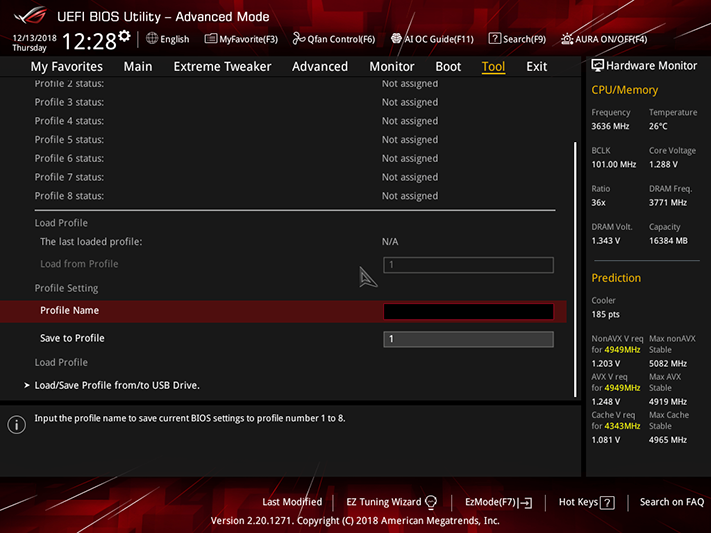Switch to the Main tab
The width and height of the screenshot is (711, 533).
pyautogui.click(x=138, y=67)
